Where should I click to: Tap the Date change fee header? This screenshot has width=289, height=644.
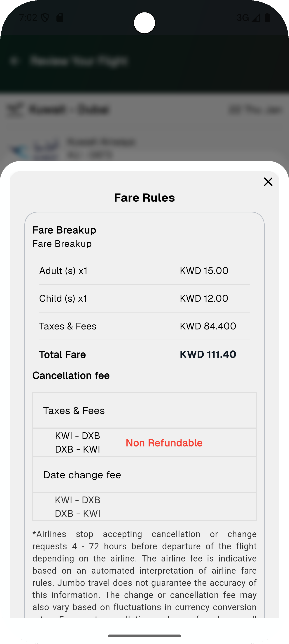click(x=82, y=475)
